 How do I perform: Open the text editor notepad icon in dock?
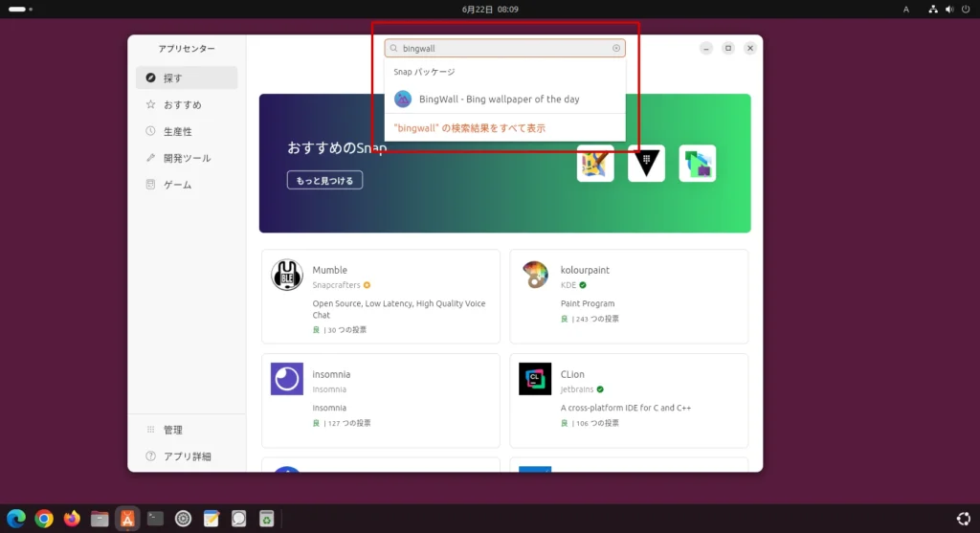pos(212,519)
